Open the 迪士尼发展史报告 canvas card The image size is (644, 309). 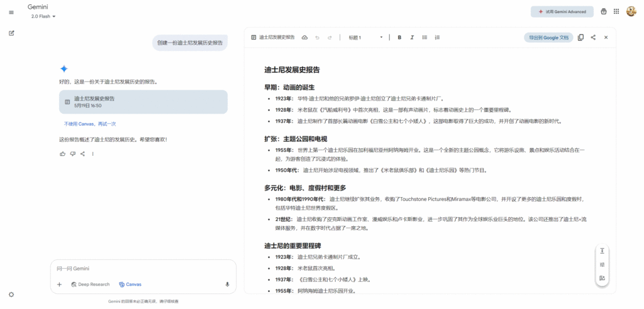[143, 102]
